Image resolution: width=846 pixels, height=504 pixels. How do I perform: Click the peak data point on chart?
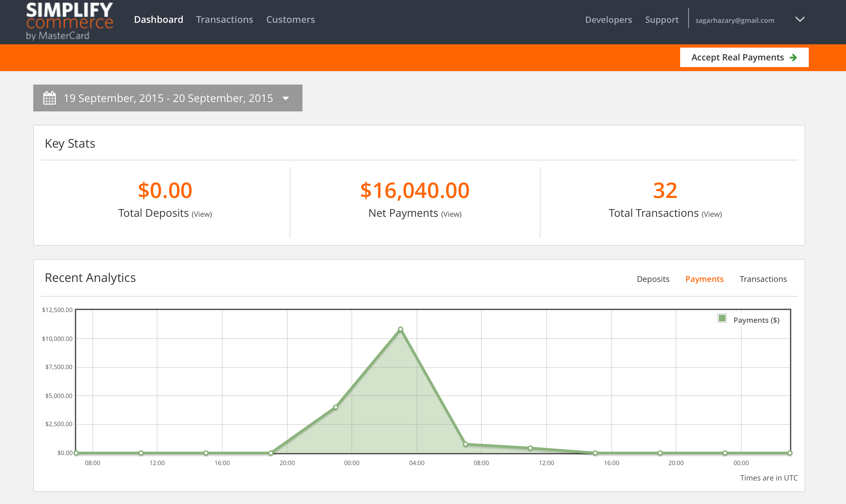(401, 330)
